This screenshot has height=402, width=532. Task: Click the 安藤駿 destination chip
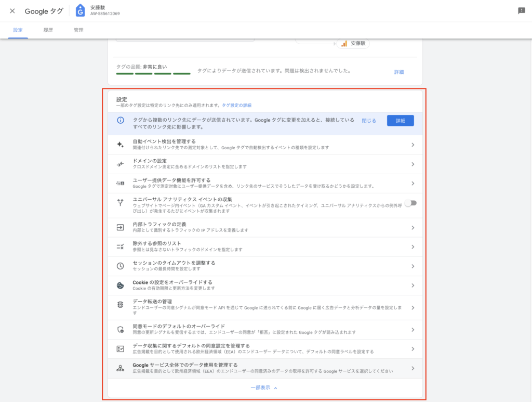click(x=353, y=44)
